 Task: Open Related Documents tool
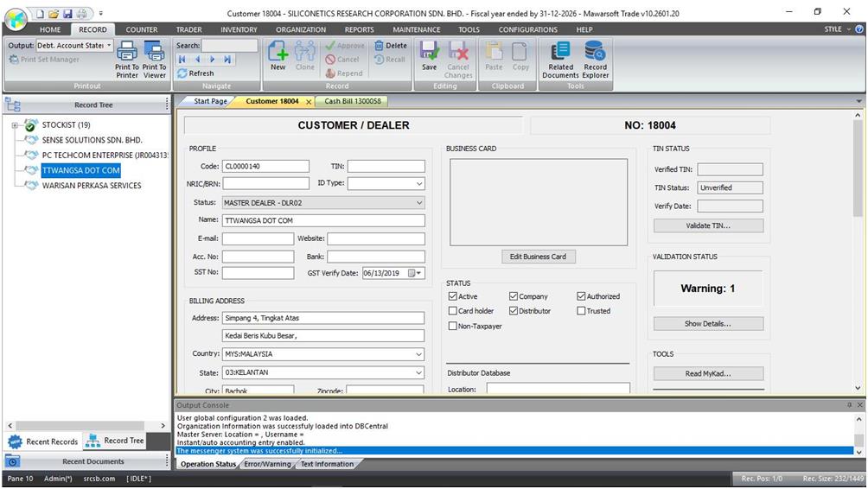coord(560,59)
